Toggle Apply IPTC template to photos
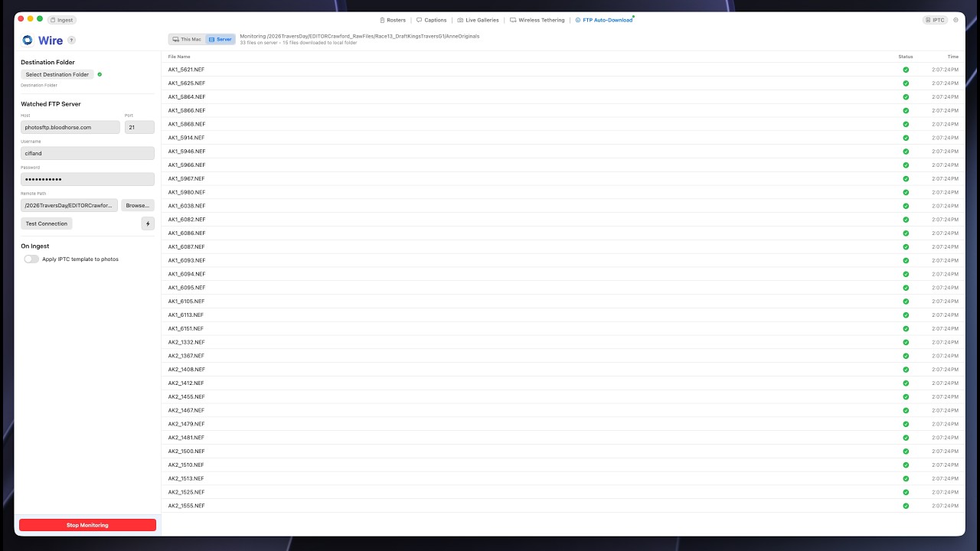Viewport: 980px width, 551px height. coord(31,259)
